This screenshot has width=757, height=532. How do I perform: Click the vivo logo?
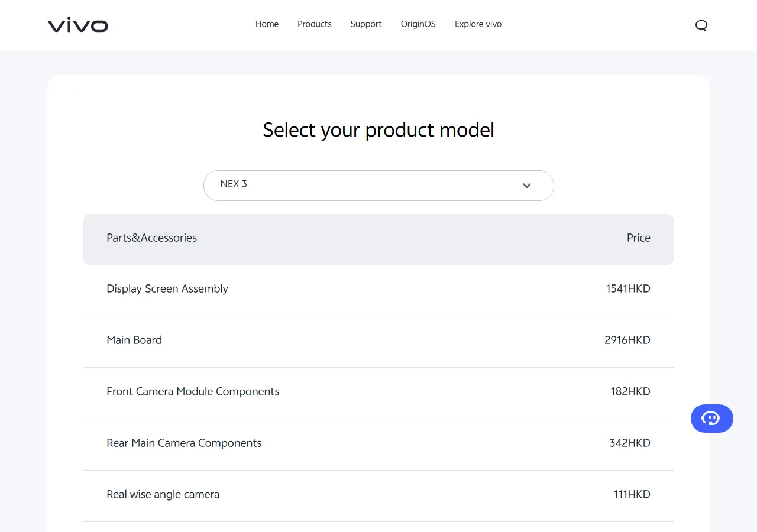[x=78, y=25]
